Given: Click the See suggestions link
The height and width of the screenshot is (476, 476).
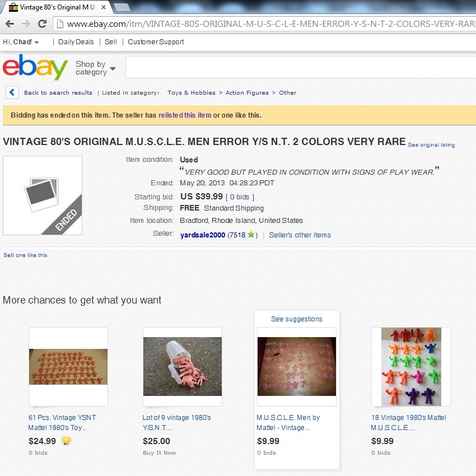Looking at the screenshot, I should [297, 319].
